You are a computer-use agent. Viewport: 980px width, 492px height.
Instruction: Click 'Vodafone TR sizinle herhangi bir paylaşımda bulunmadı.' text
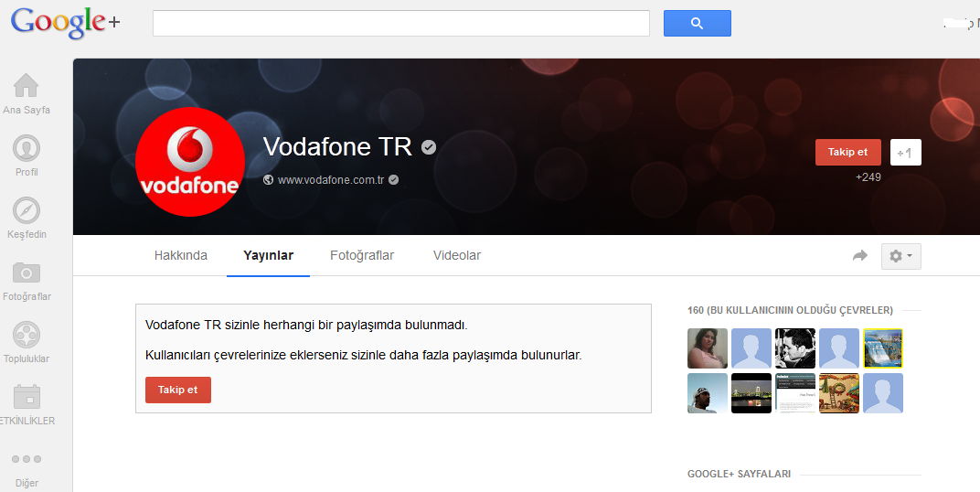tap(306, 325)
